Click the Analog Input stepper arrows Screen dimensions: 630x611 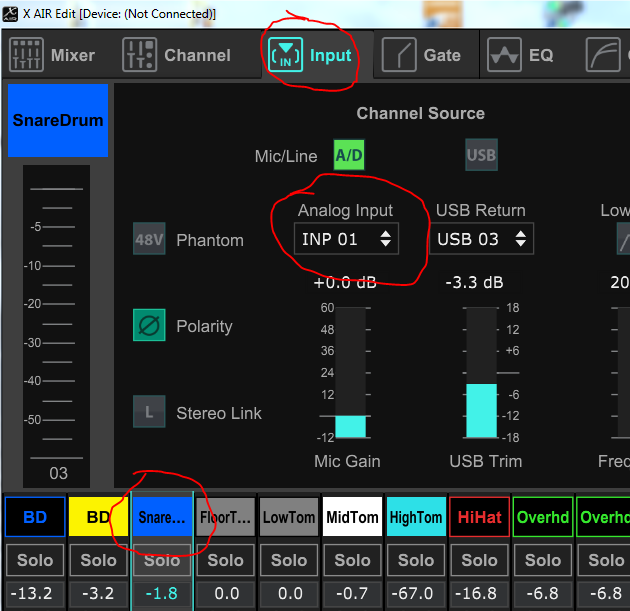tap(385, 239)
